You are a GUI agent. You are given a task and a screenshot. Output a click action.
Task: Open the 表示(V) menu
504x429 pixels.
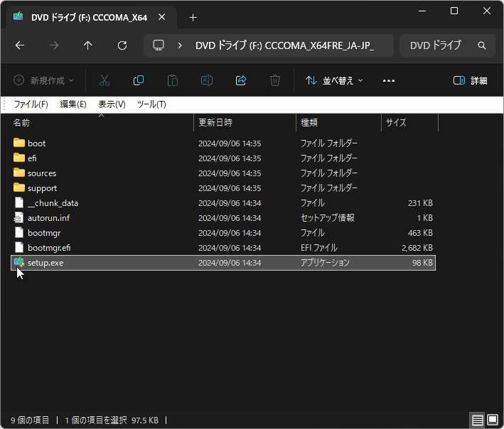pos(112,104)
